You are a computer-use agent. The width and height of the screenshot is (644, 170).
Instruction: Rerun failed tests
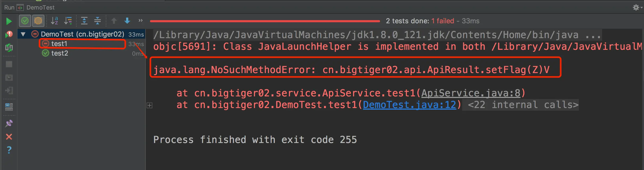[9, 34]
